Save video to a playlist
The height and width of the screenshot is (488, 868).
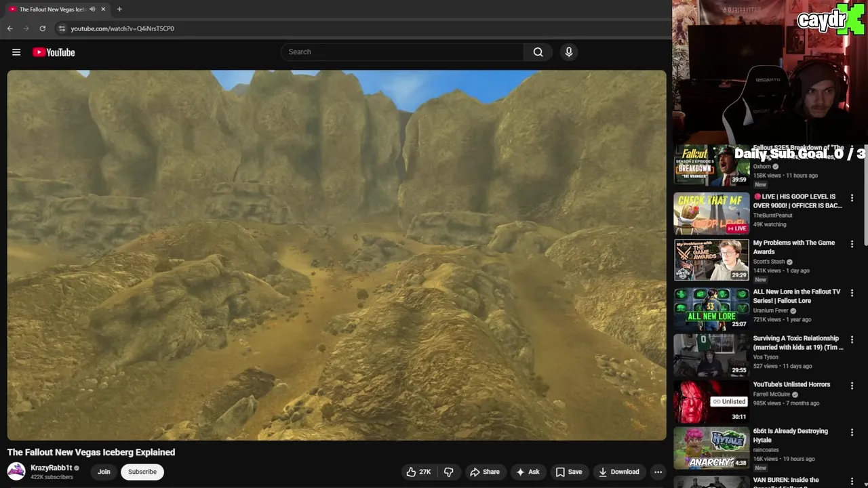click(569, 472)
